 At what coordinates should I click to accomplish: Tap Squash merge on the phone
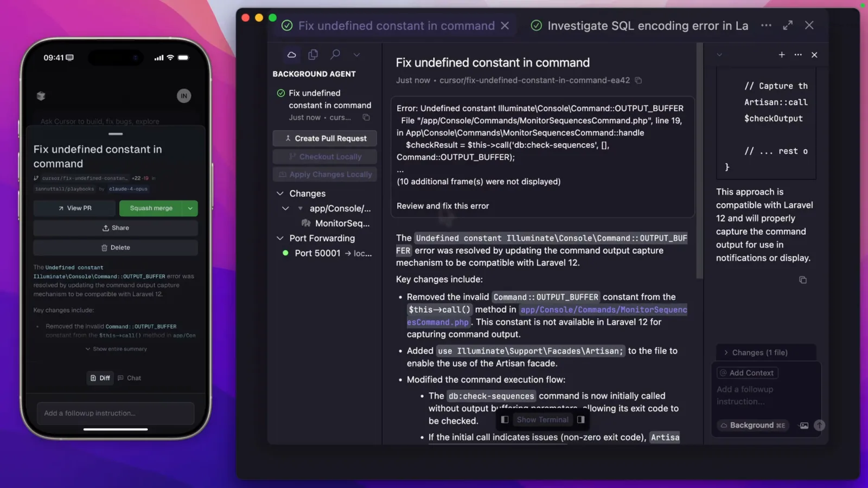tap(151, 208)
